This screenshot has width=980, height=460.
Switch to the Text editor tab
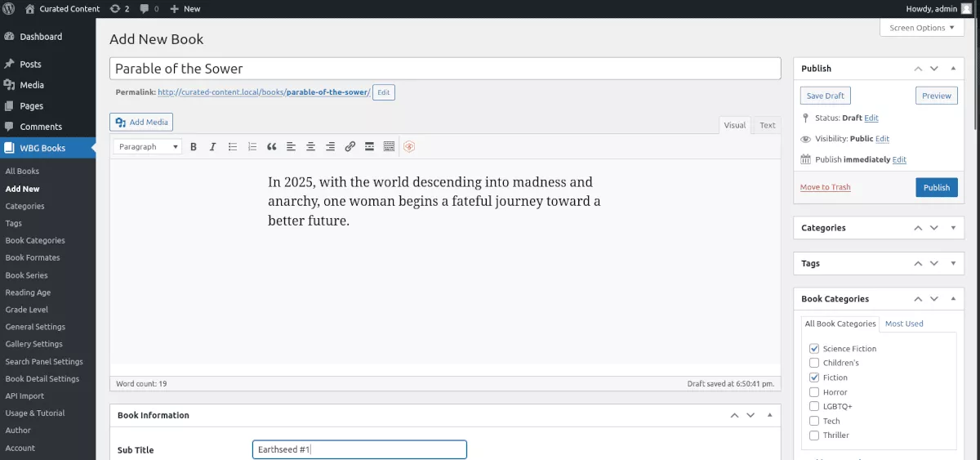point(768,125)
